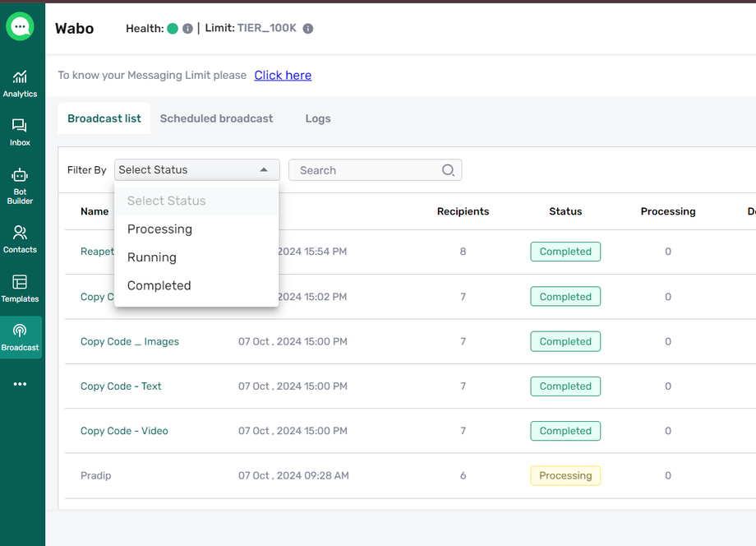This screenshot has width=756, height=546.
Task: Click the 'Click here' messaging limit link
Action: click(283, 75)
